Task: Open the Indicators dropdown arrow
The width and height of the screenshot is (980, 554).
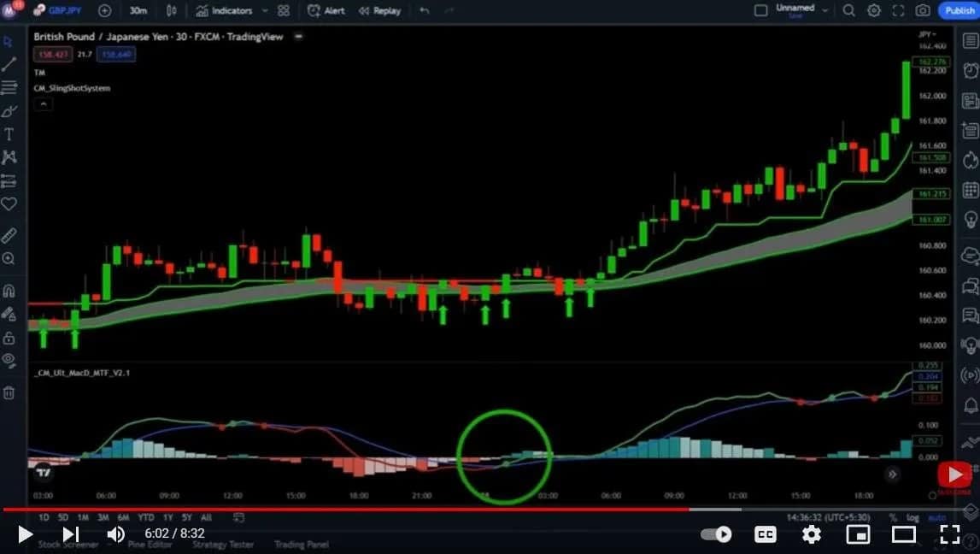Action: pos(265,10)
